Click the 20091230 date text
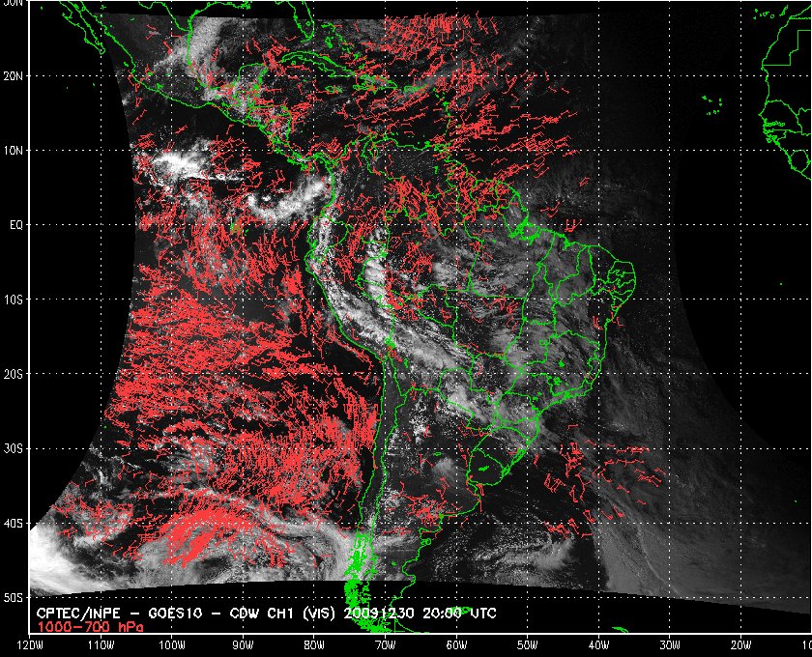Image resolution: width=812 pixels, height=657 pixels. [x=379, y=614]
